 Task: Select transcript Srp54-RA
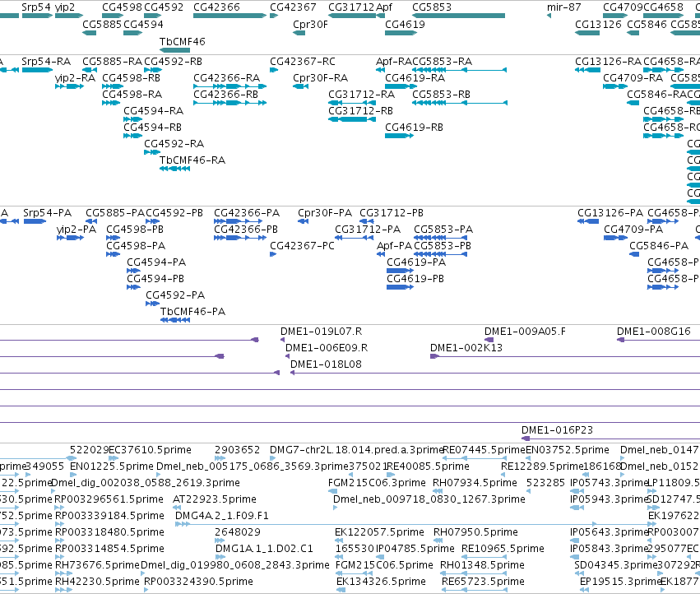coord(37,70)
